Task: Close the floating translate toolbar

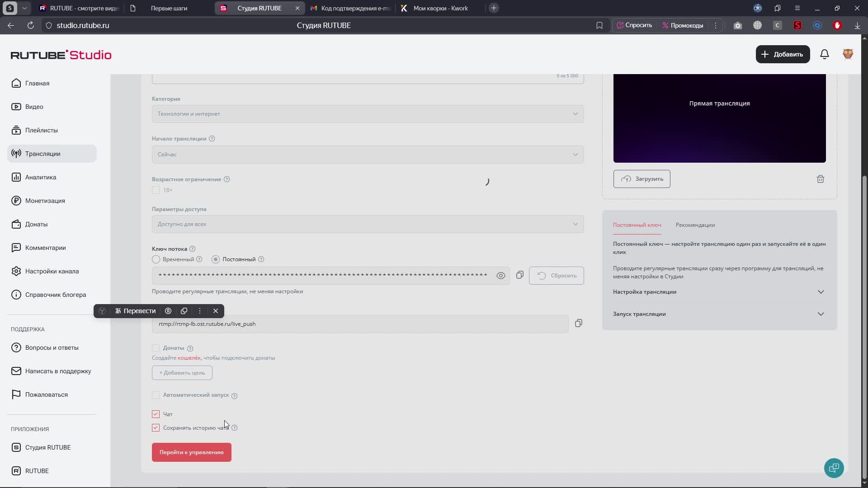Action: click(216, 311)
